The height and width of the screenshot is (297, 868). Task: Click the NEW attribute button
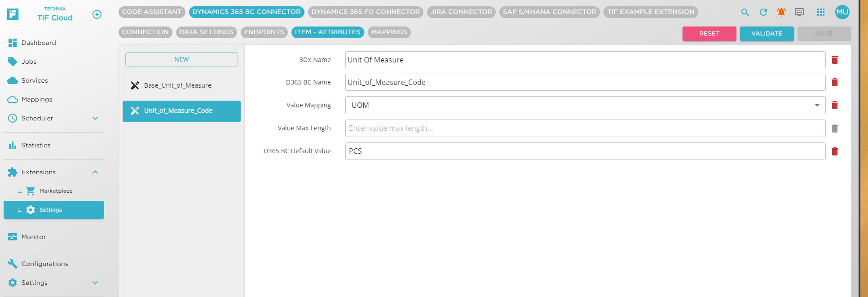click(x=181, y=59)
